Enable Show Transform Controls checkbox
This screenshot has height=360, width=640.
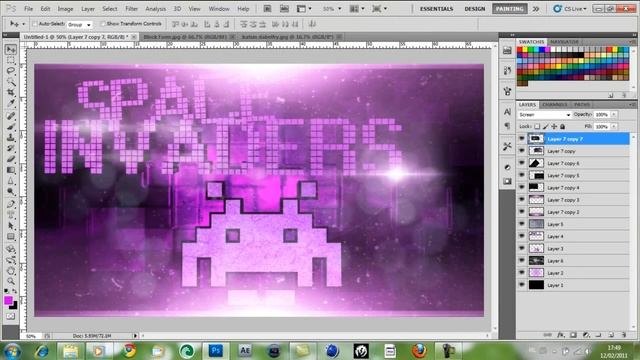103,24
